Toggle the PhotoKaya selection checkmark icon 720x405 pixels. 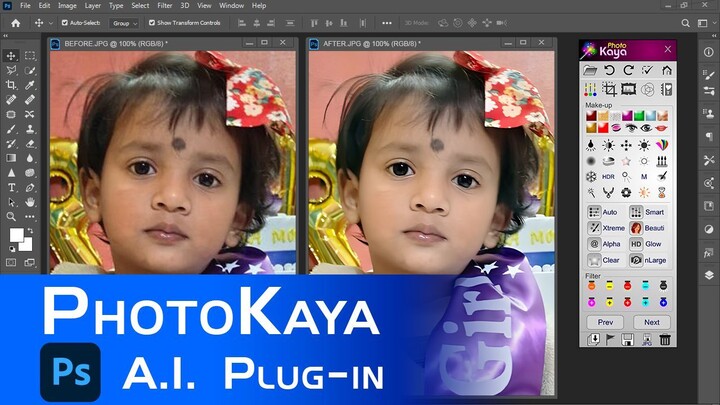pos(647,70)
